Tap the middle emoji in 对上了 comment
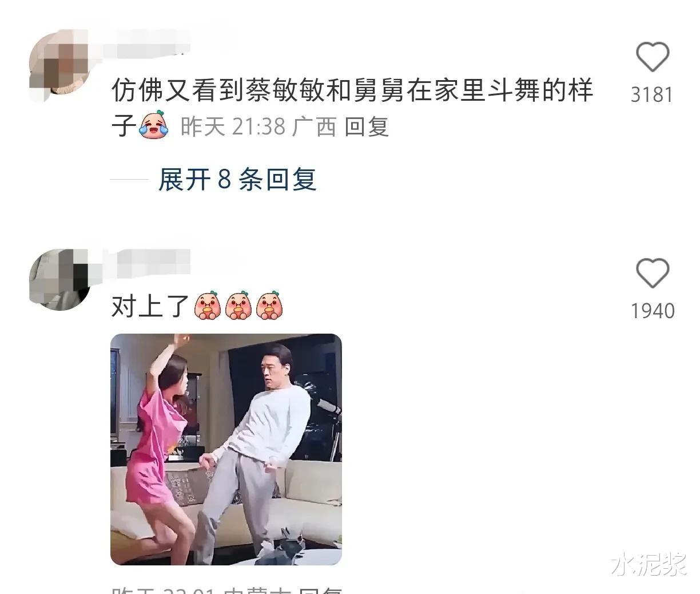This screenshot has height=594, width=700. (238, 305)
